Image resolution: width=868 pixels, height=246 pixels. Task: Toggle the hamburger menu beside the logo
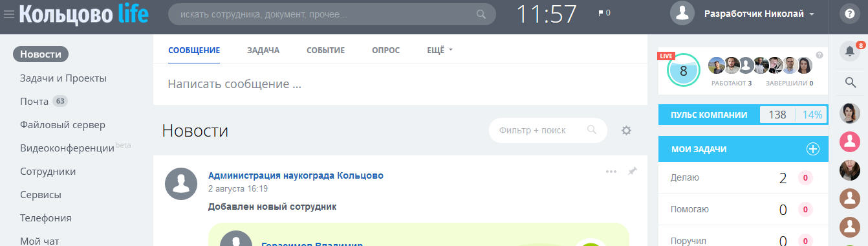click(9, 14)
